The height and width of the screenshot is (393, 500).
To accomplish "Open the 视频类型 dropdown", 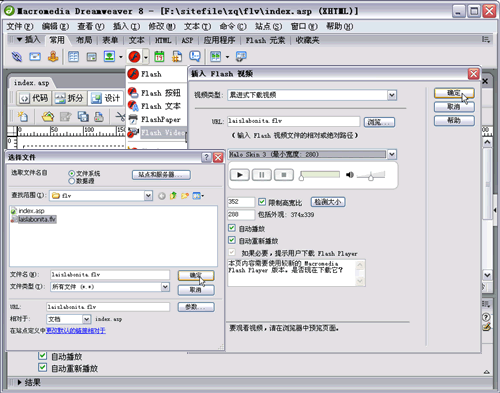I will 392,95.
